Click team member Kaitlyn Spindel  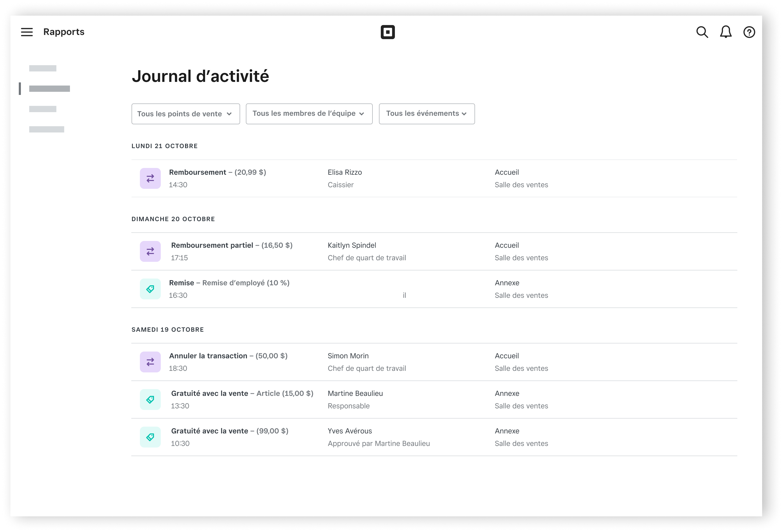pyautogui.click(x=352, y=245)
